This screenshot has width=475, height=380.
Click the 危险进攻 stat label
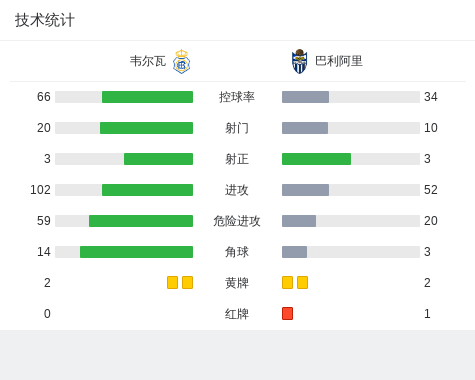click(x=237, y=221)
